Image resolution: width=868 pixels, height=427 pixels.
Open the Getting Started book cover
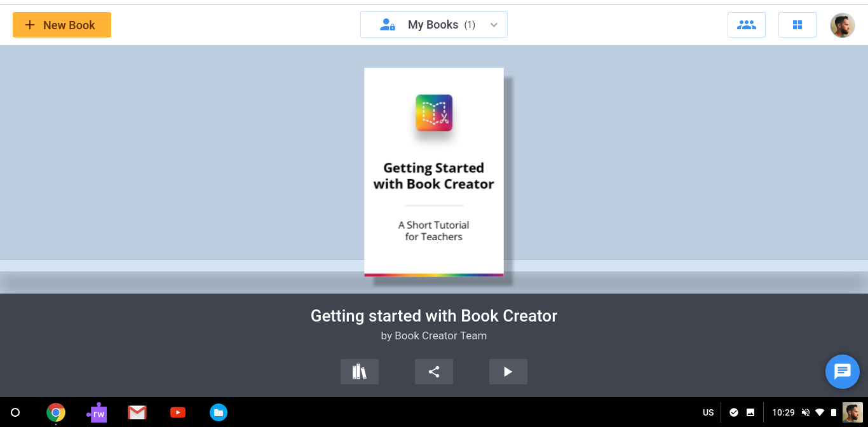[x=434, y=172]
